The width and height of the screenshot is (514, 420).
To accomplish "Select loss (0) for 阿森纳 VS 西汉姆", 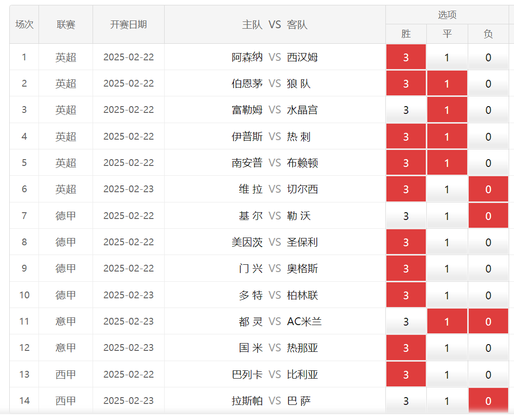I will tap(489, 57).
